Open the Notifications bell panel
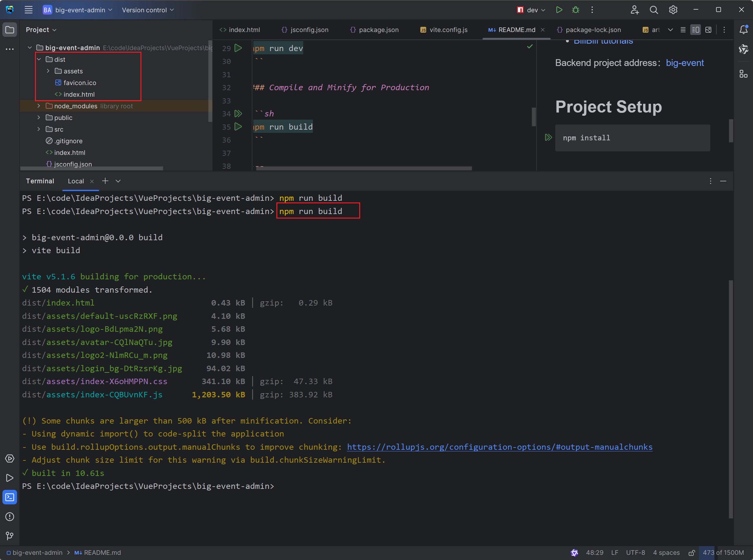Image resolution: width=753 pixels, height=560 pixels. click(x=744, y=30)
